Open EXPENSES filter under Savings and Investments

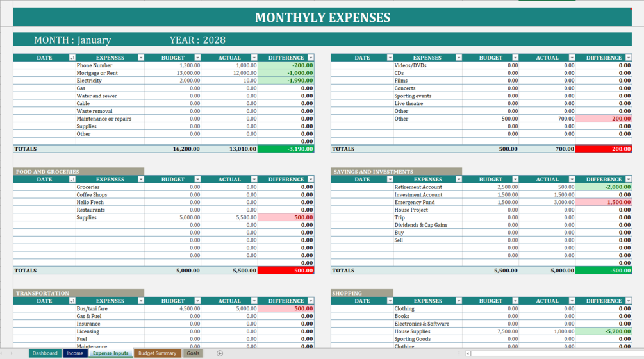tap(459, 180)
